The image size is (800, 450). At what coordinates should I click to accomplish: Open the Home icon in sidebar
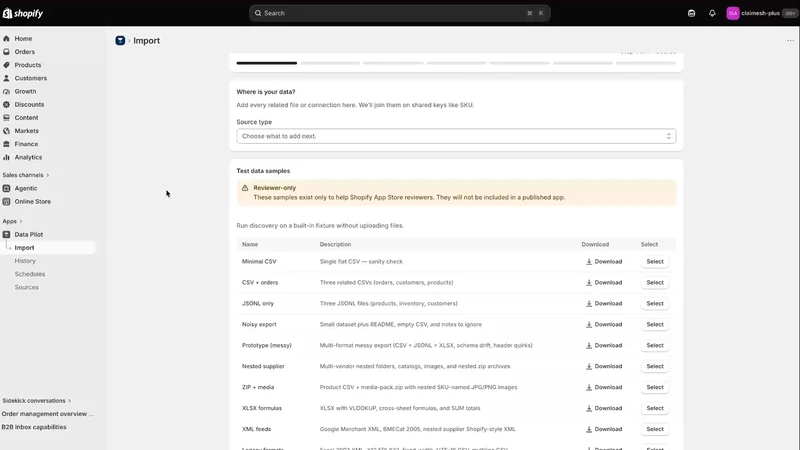tap(6, 39)
